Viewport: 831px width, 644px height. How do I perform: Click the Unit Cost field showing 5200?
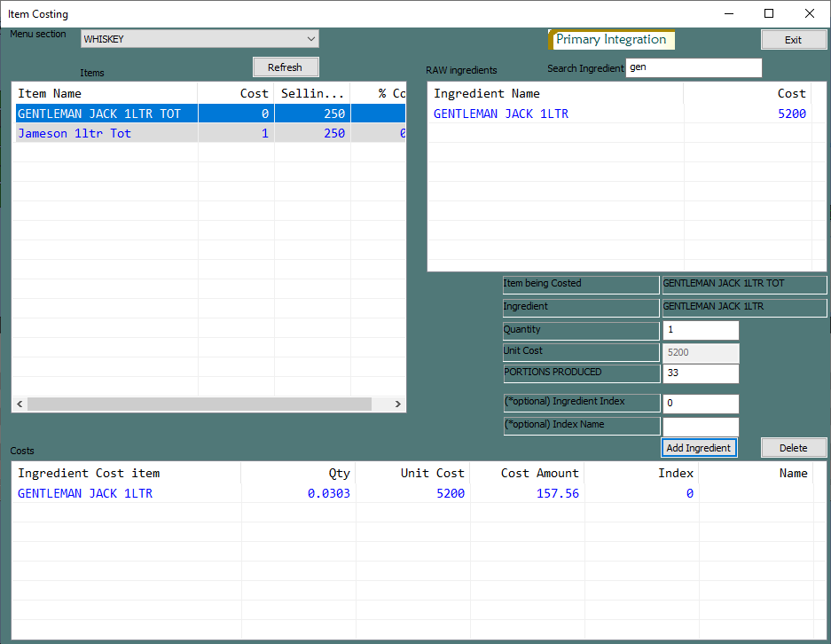point(701,353)
